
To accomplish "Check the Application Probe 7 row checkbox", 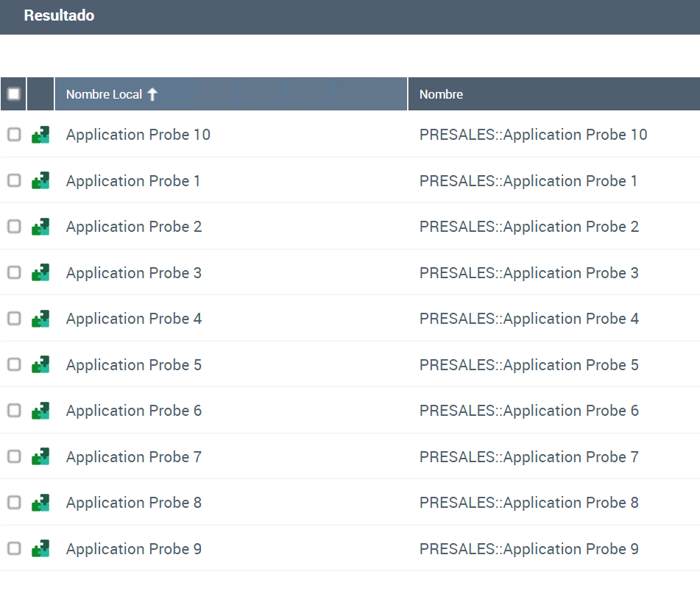I will click(x=14, y=456).
